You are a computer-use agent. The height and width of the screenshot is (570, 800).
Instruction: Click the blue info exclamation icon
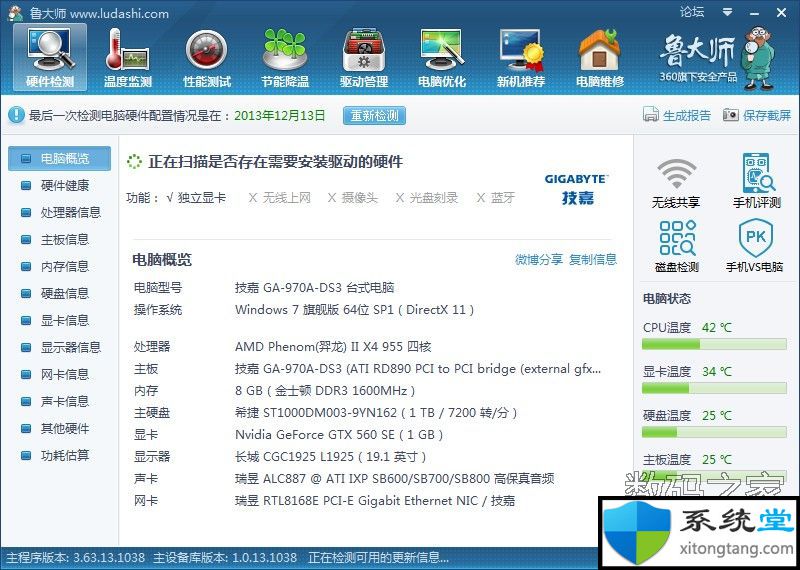point(16,115)
